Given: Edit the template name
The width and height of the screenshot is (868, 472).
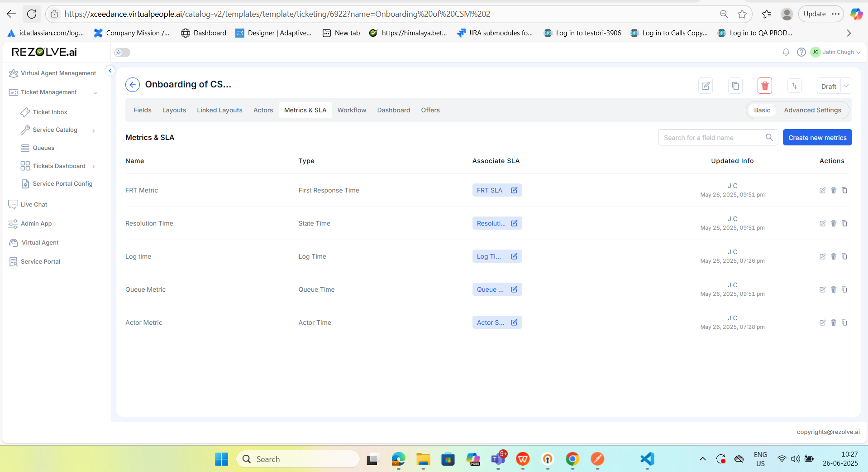Looking at the screenshot, I should [706, 86].
